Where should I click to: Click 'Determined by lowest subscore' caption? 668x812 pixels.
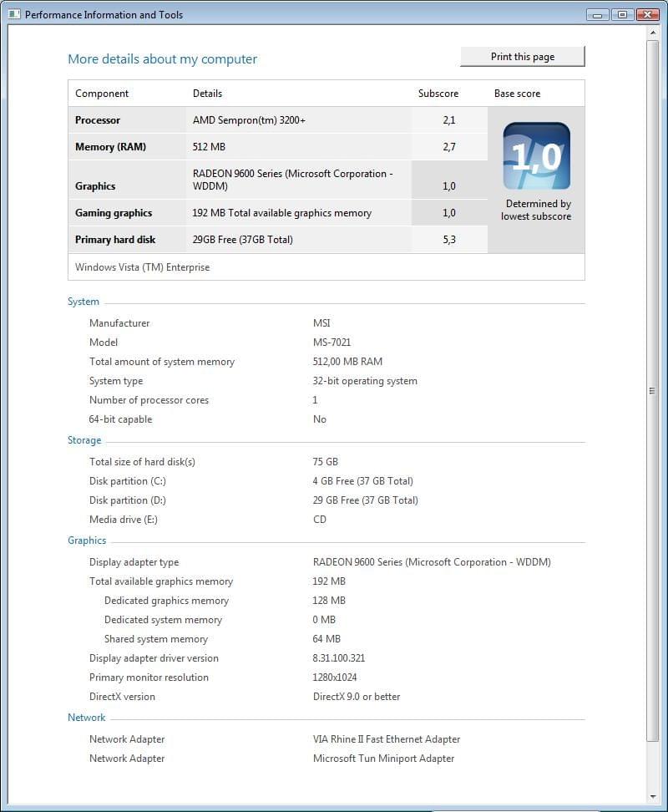[537, 210]
